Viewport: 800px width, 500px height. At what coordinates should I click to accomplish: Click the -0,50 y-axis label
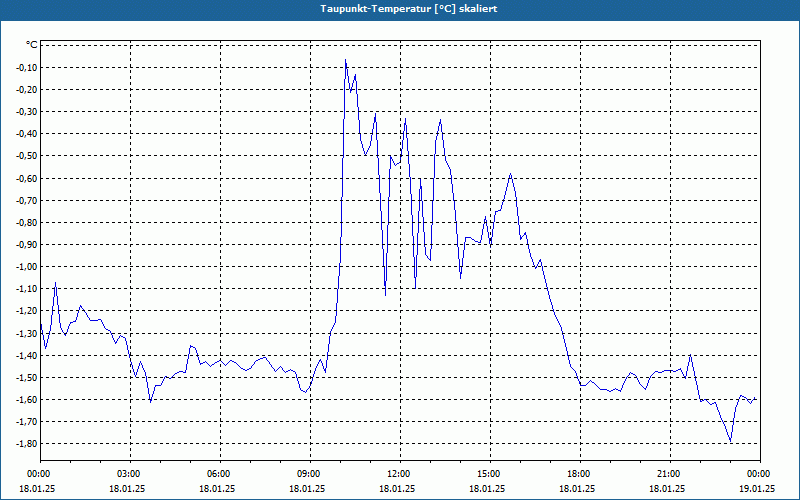coord(27,156)
